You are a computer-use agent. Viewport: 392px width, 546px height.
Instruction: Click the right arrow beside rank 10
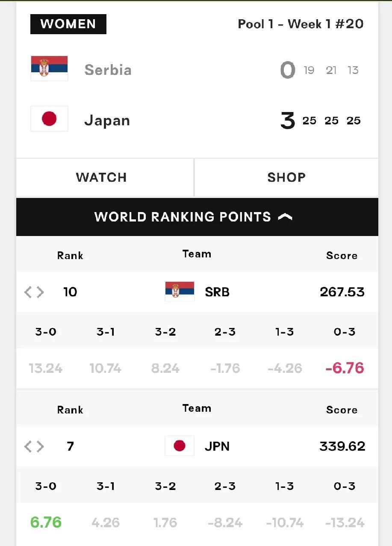[x=40, y=292]
